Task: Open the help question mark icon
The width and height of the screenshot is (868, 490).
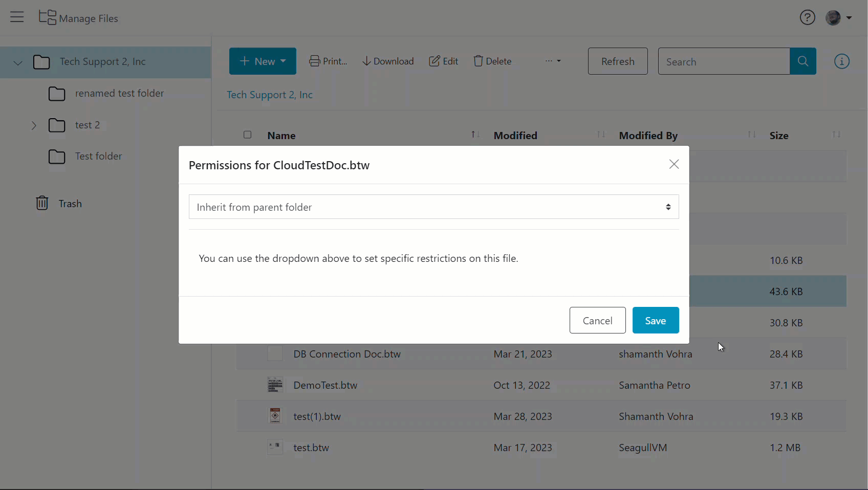Action: [807, 17]
